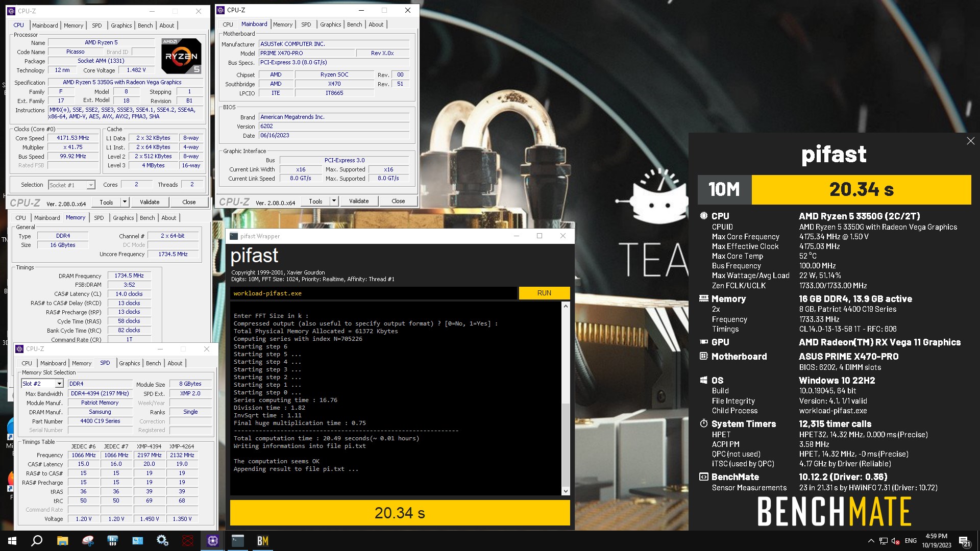Click the network icon in the system tray
Screen dimensions: 980x551
point(883,541)
